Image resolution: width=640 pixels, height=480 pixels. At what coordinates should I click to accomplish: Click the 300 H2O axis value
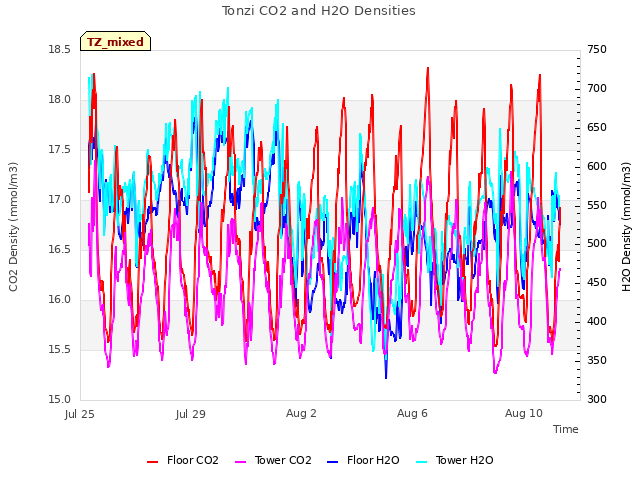point(597,400)
